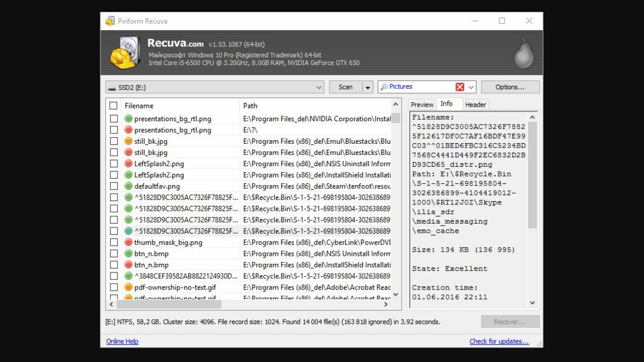Open the SSD2 (E:) drive dropdown

point(319,87)
